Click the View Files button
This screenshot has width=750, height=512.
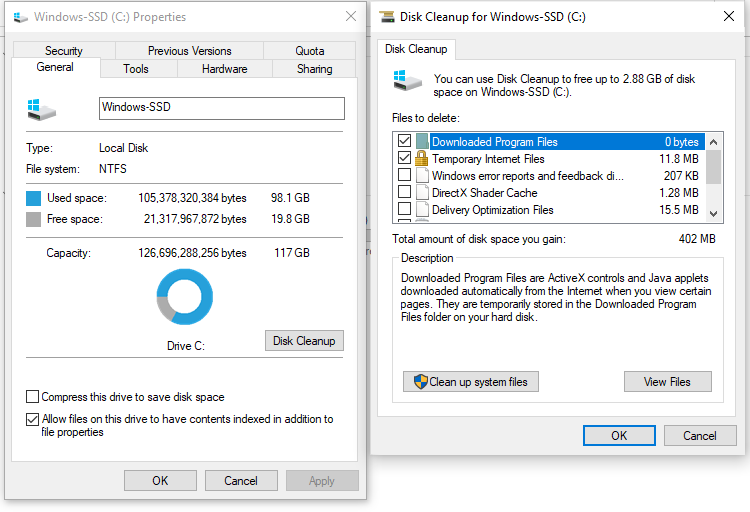pyautogui.click(x=667, y=382)
